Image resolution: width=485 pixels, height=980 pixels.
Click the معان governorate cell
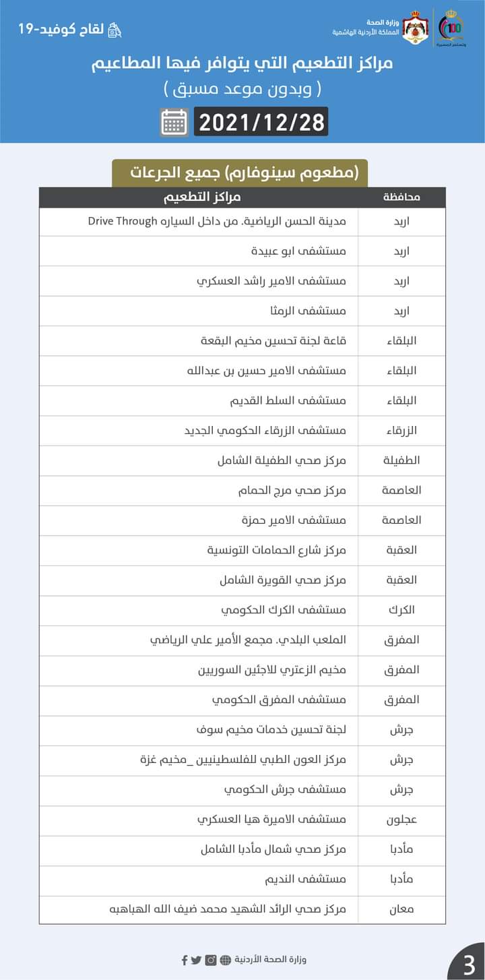click(x=401, y=909)
